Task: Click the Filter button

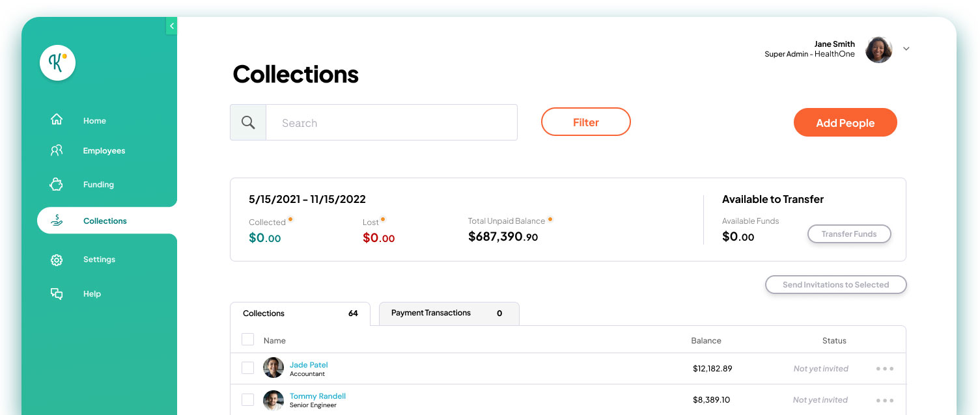Action: 586,122
